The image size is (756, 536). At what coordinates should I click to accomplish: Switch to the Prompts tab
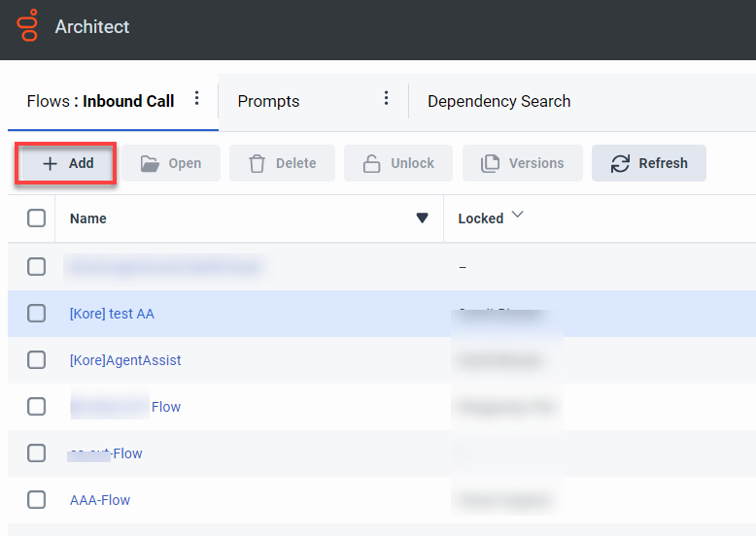(x=268, y=101)
